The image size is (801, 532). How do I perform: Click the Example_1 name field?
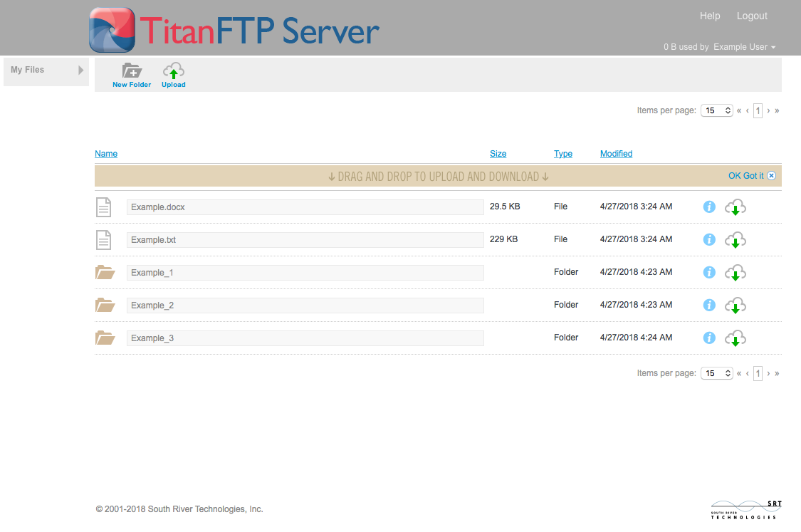tap(305, 272)
